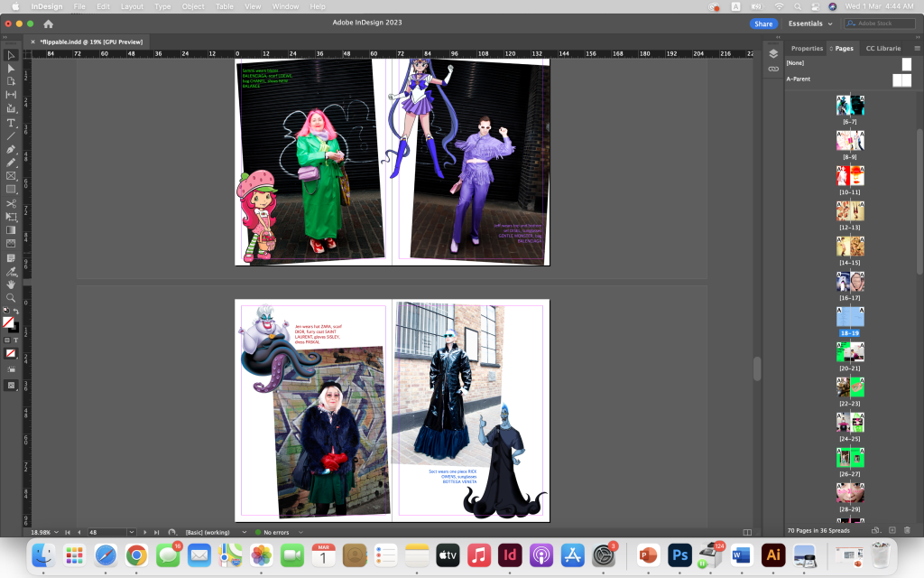
Task: Go to last spread button
Action: [x=156, y=532]
